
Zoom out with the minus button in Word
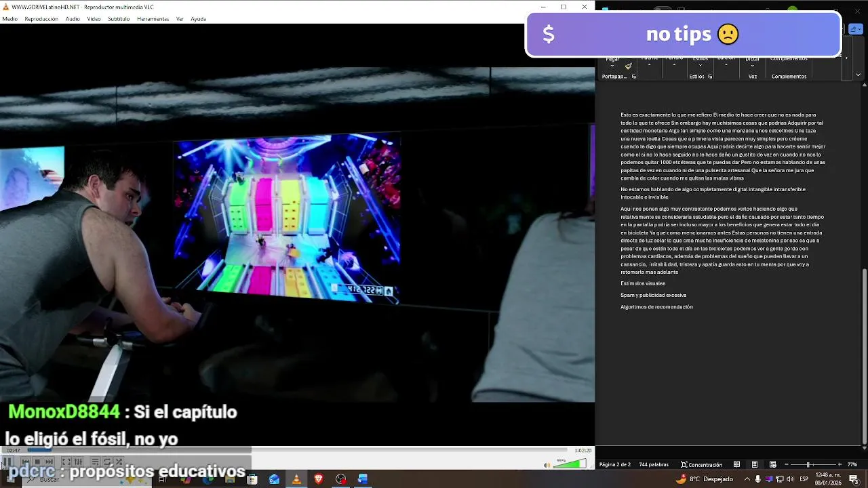pos(787,464)
